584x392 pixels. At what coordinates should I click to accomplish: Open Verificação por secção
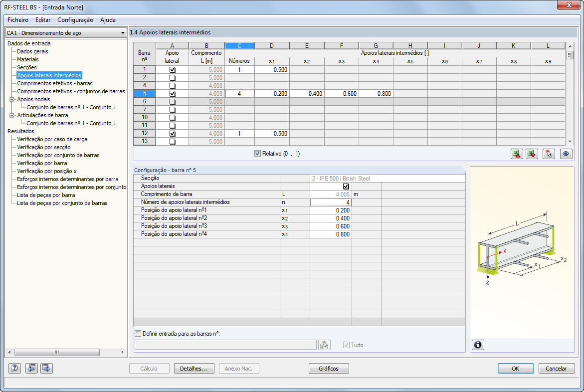[x=43, y=147]
